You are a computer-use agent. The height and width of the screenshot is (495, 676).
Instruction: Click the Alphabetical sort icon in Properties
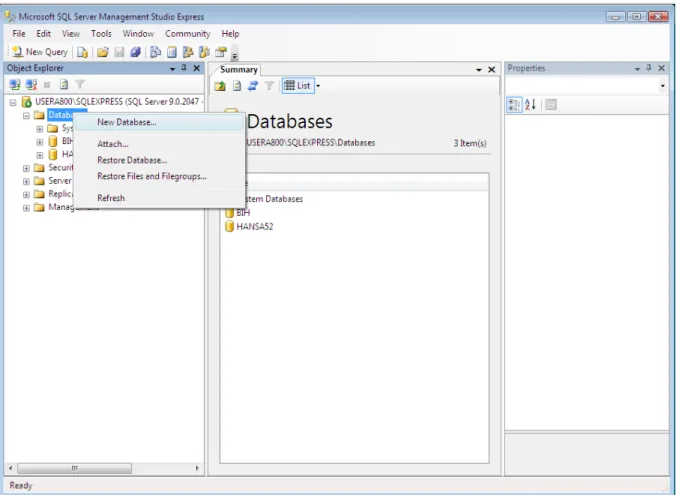pos(530,105)
